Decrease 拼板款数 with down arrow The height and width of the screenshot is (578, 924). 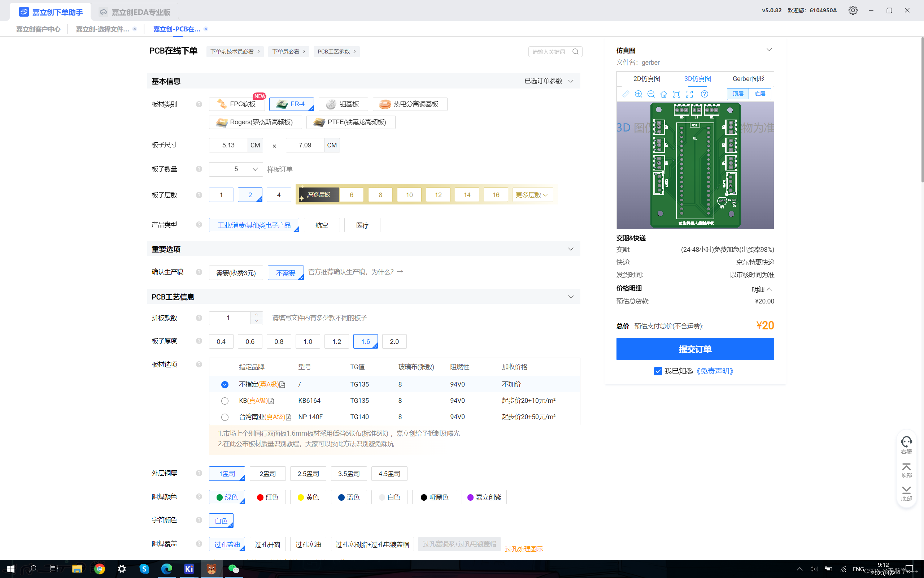coord(257,321)
